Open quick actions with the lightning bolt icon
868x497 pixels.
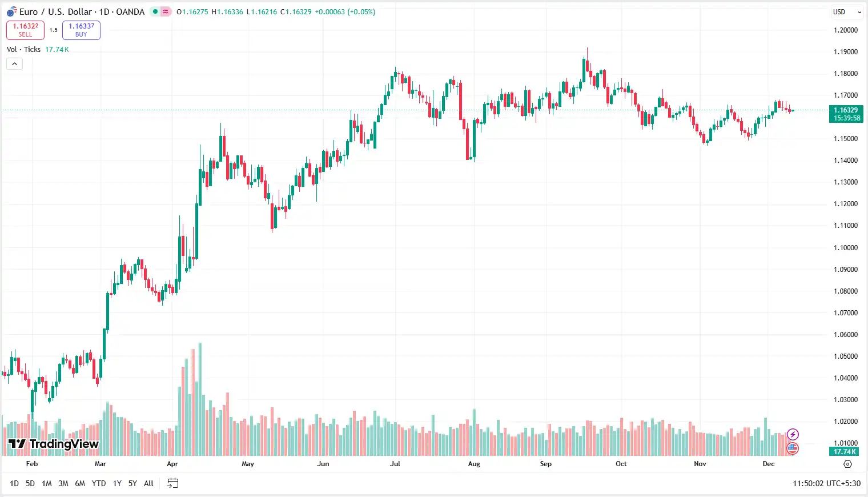(x=793, y=434)
